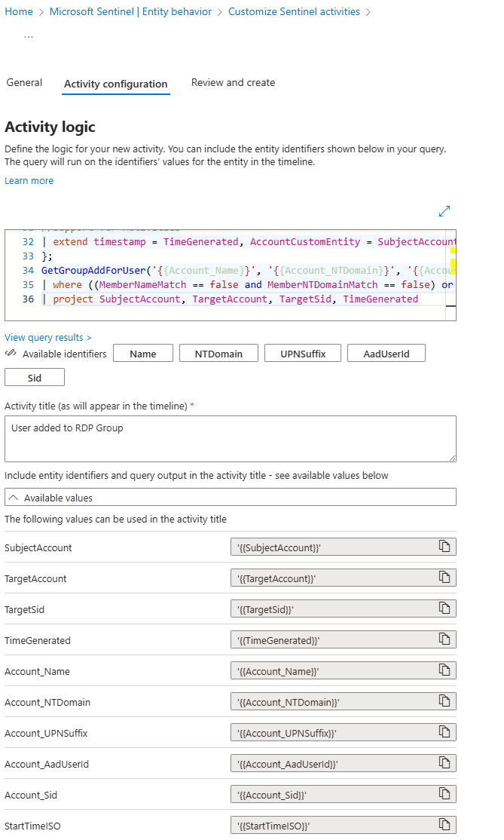Open View query results link
Viewport: 504px width, 840px height.
[48, 338]
